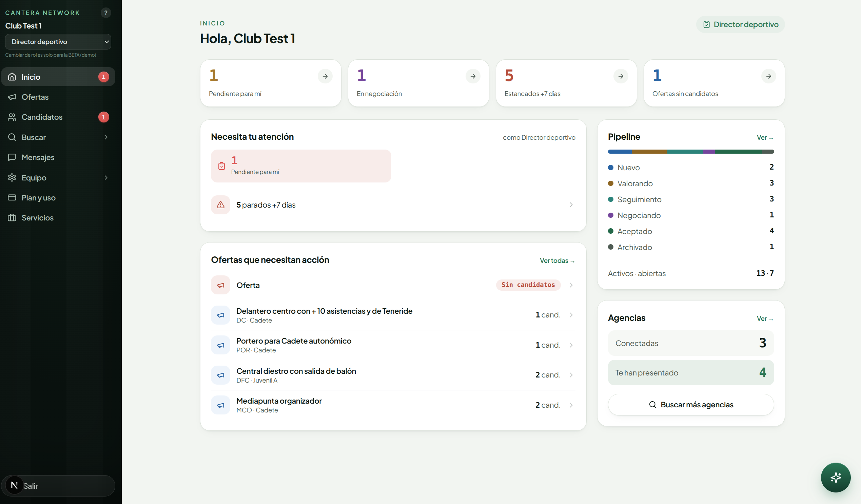Click Ver todas link for offers
This screenshot has width=861, height=504.
(557, 260)
